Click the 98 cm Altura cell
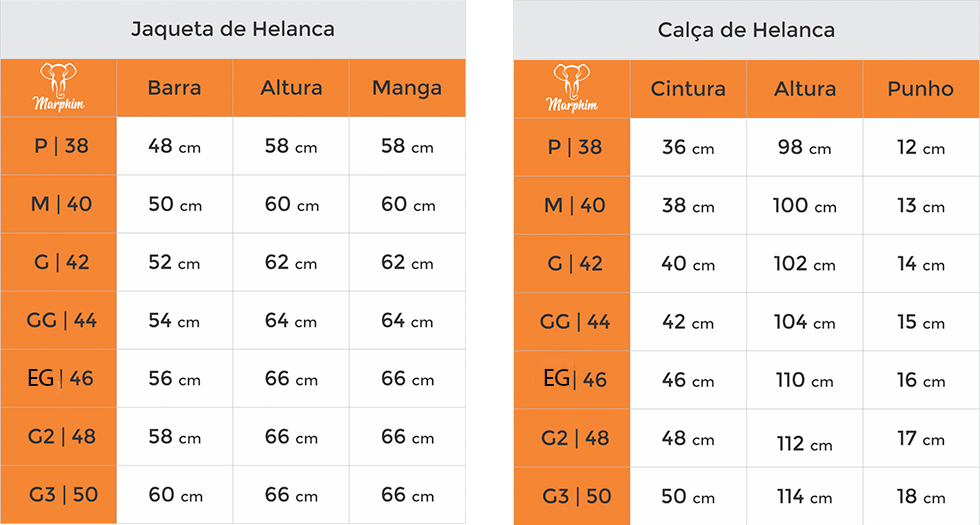 pyautogui.click(x=804, y=147)
